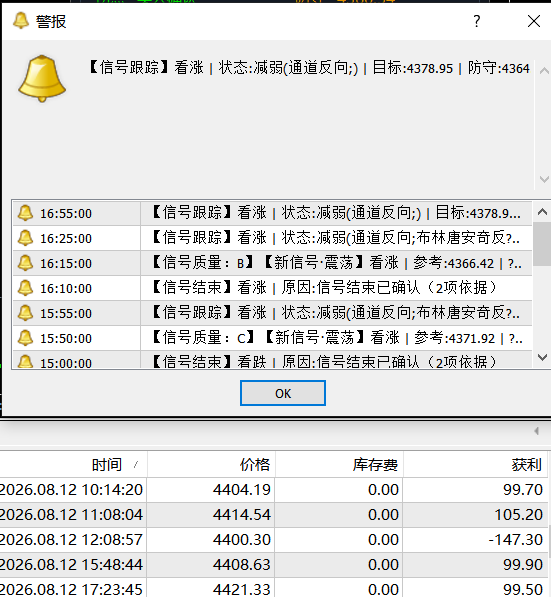Click the bell icon for the 15:55:00 alert
Image resolution: width=551 pixels, height=597 pixels.
coord(26,313)
